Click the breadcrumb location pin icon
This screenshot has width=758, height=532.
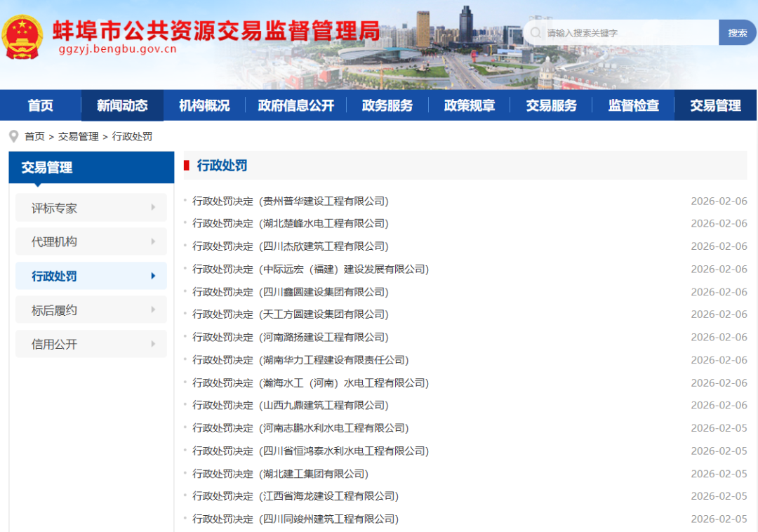tap(13, 136)
